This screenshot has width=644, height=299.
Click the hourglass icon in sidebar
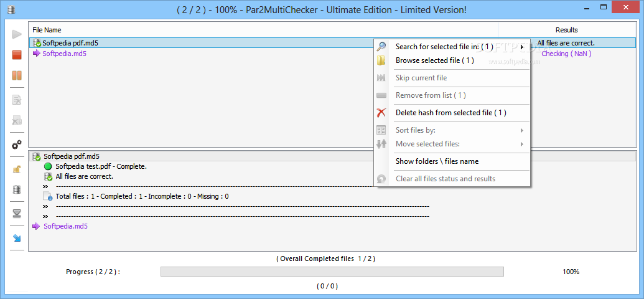(17, 214)
